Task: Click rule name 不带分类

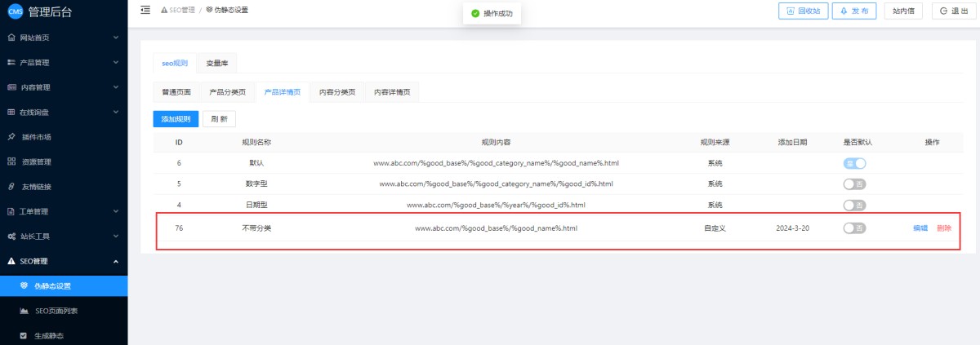Action: 256,228
